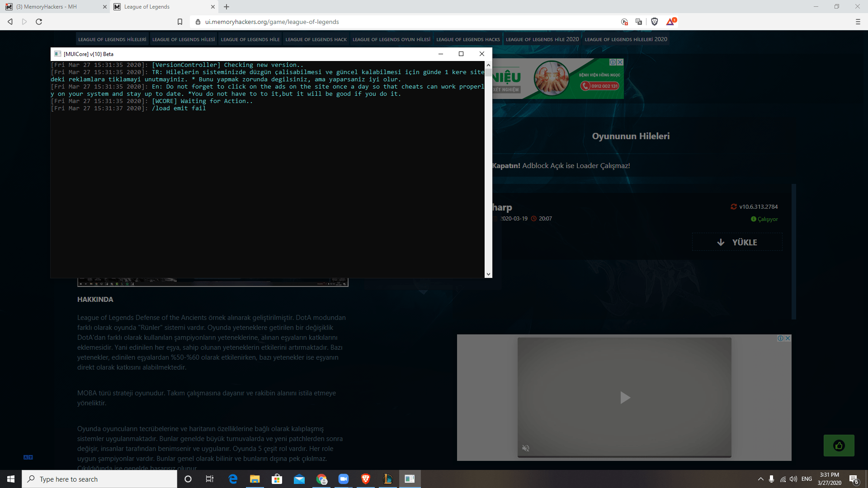This screenshot has width=868, height=488.
Task: Open Google Chrome from the taskbar
Action: (x=321, y=479)
